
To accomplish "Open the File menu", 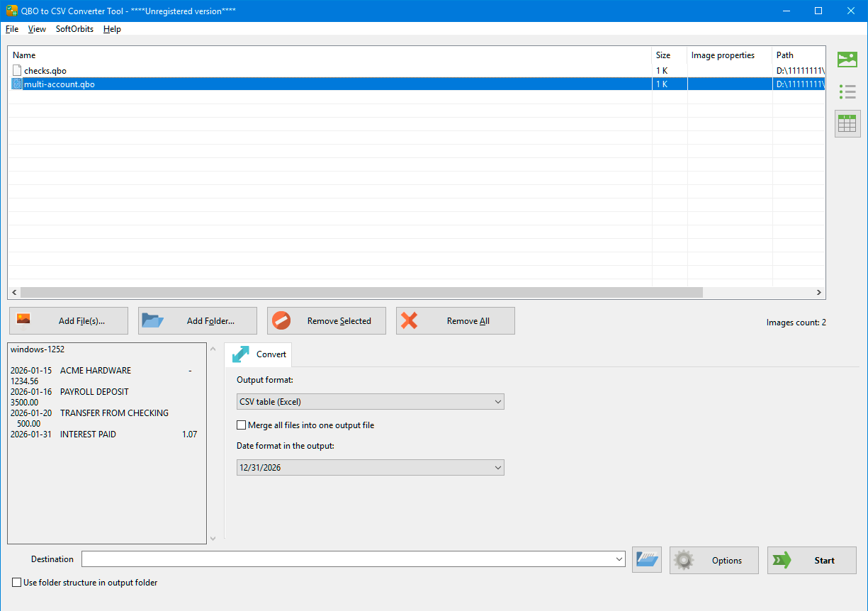I will pyautogui.click(x=12, y=29).
